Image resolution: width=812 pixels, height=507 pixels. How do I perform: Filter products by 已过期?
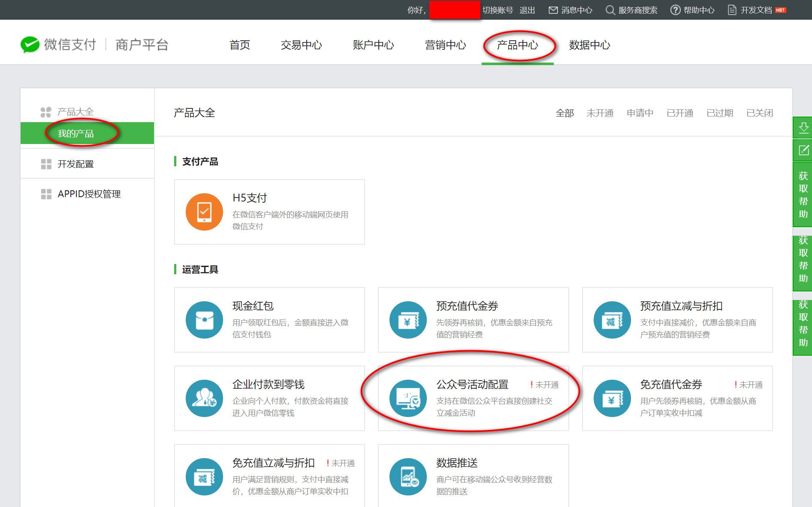719,113
